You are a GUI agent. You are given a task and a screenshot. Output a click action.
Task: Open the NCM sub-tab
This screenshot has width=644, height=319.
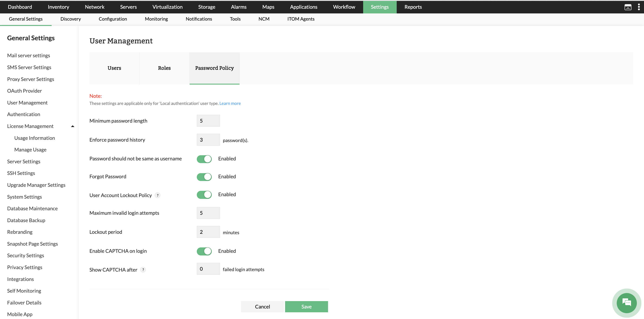264,19
